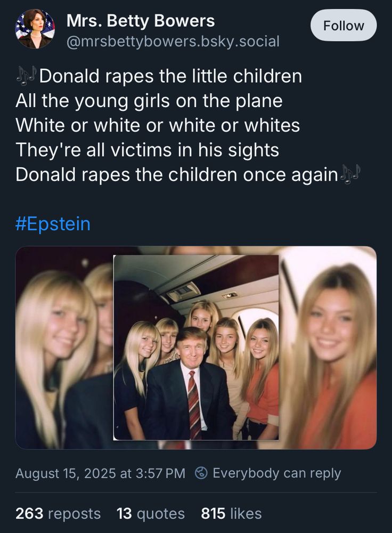Open the Mrs. Betty Bowers display name
392x533 pixels.
tap(141, 21)
